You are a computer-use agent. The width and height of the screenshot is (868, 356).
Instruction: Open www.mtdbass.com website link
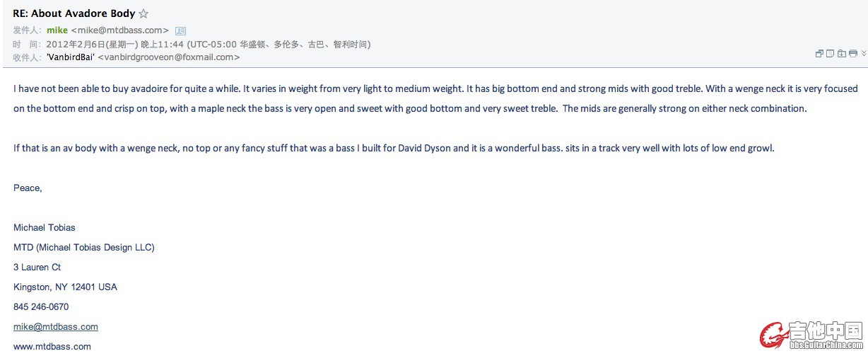click(x=52, y=346)
